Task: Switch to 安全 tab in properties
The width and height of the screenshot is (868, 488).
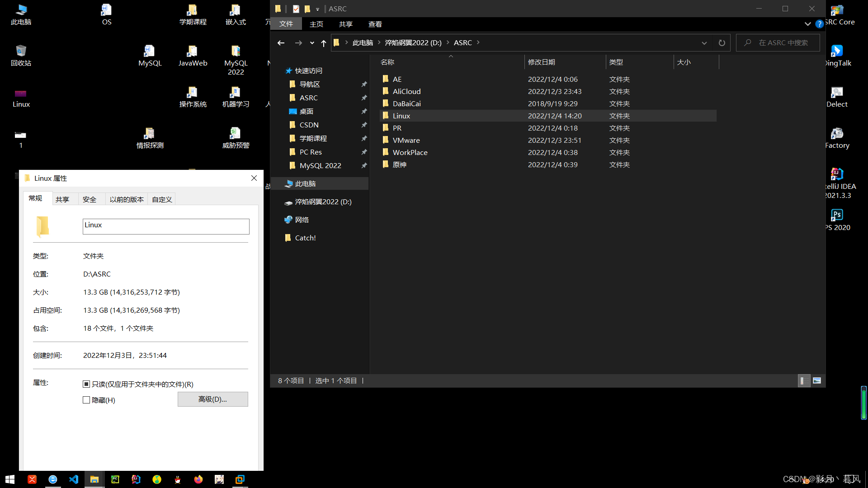Action: click(90, 199)
